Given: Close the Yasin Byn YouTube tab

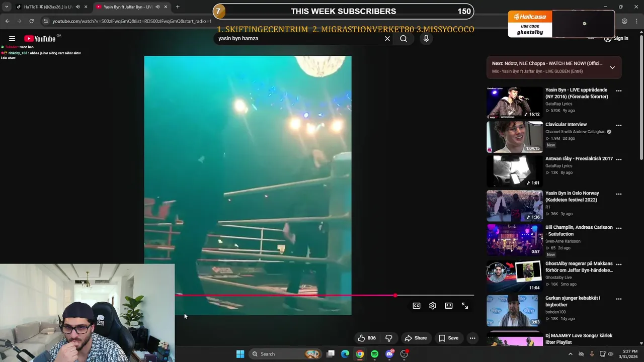Looking at the screenshot, I should click(166, 7).
